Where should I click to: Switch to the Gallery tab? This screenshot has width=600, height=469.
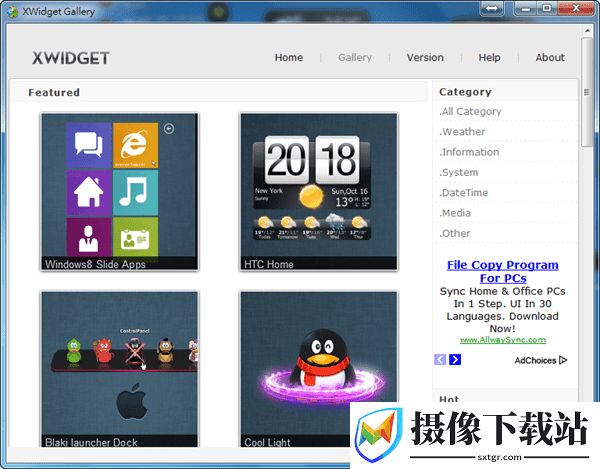pyautogui.click(x=355, y=57)
